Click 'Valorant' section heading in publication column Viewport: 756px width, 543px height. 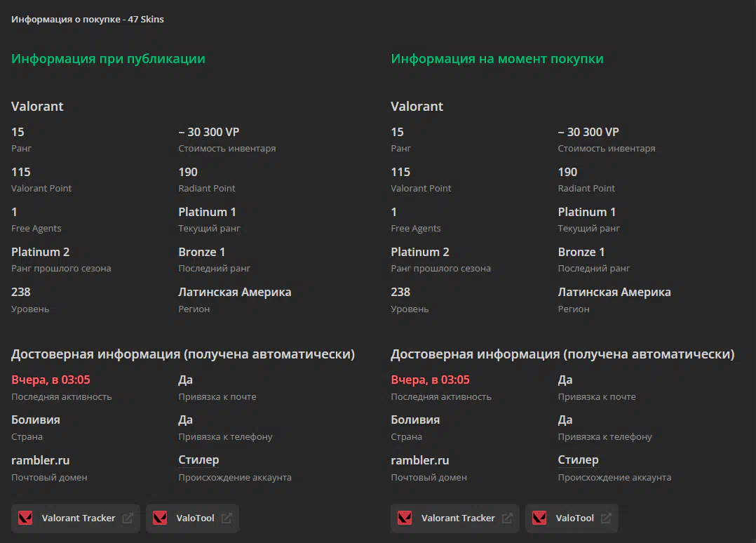point(37,107)
